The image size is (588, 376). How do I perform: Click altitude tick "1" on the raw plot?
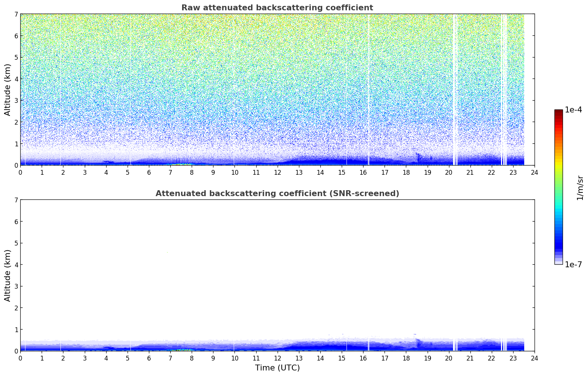(x=16, y=144)
